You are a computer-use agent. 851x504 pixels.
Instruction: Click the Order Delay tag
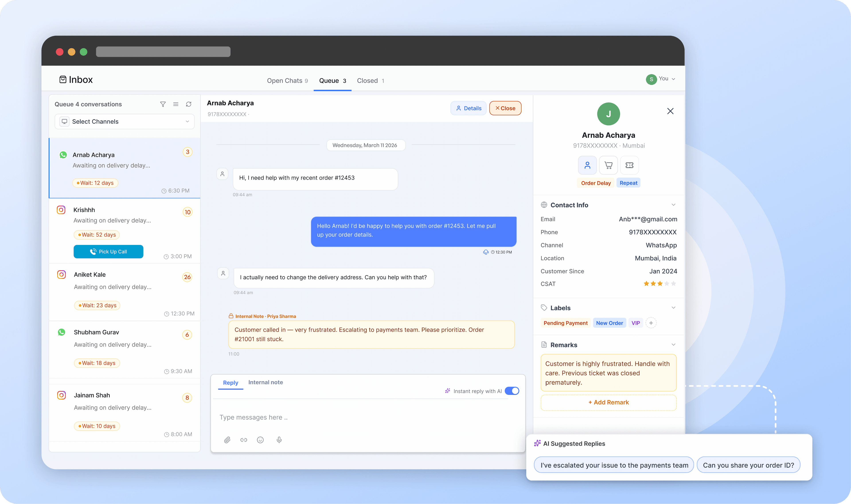click(x=596, y=183)
